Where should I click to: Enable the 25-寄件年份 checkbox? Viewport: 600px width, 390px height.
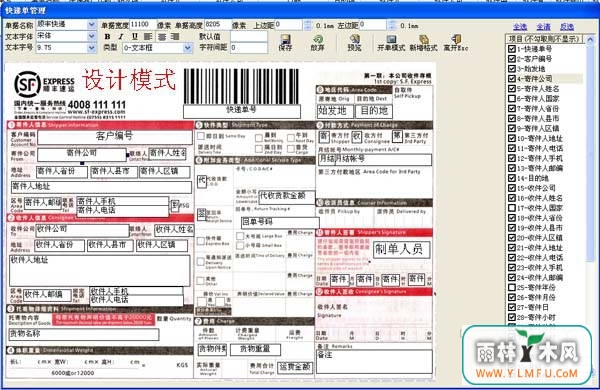512,287
